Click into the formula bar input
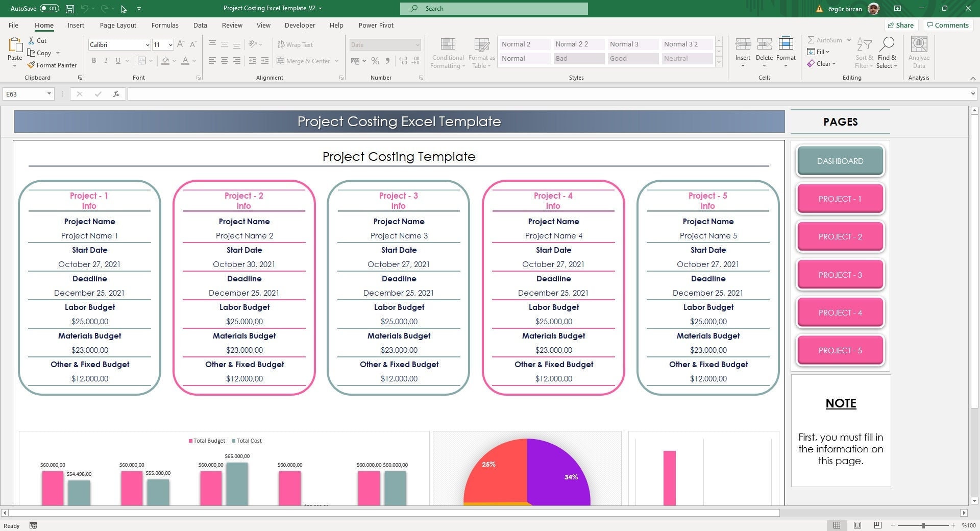This screenshot has height=531, width=980. click(549, 94)
